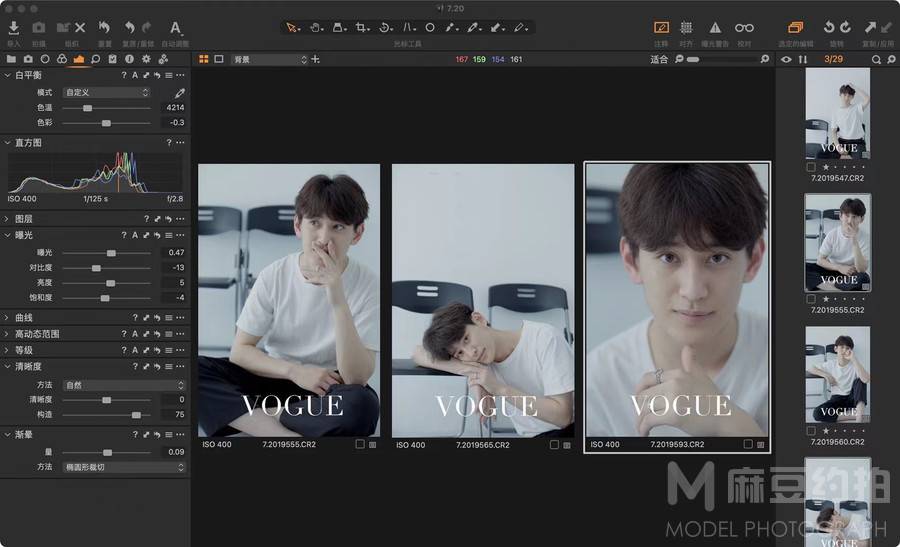Expand the 高动态范围 panel
Viewport: 900px width, 547px height.
pyautogui.click(x=7, y=333)
